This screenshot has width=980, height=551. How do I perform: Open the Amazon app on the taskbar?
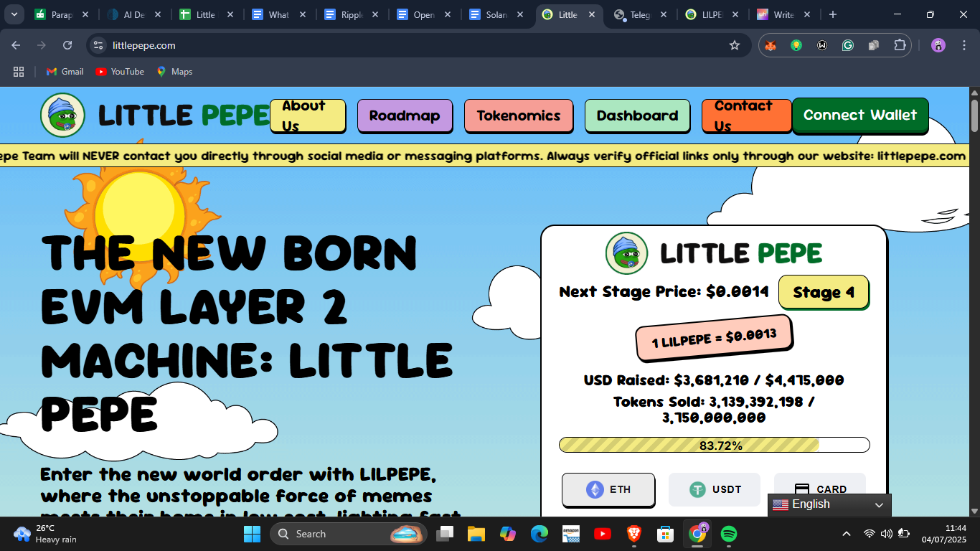[570, 534]
